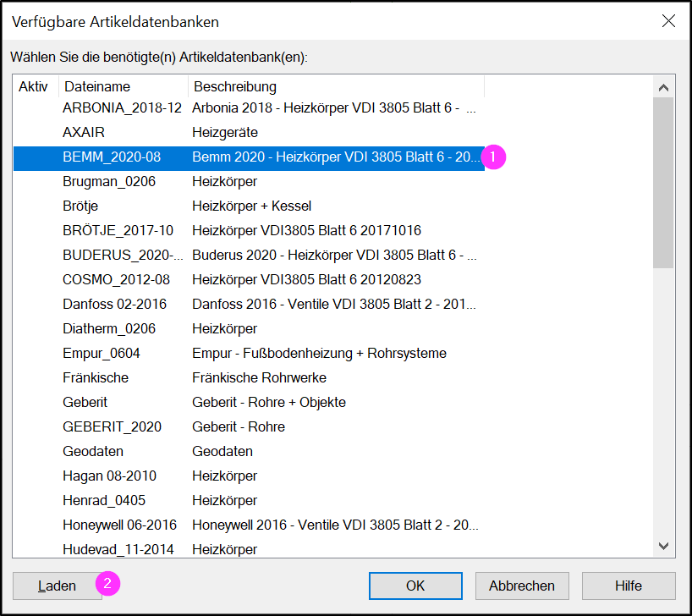Screen dimensions: 692x616
Task: Select the Brötje database row
Action: point(249,206)
